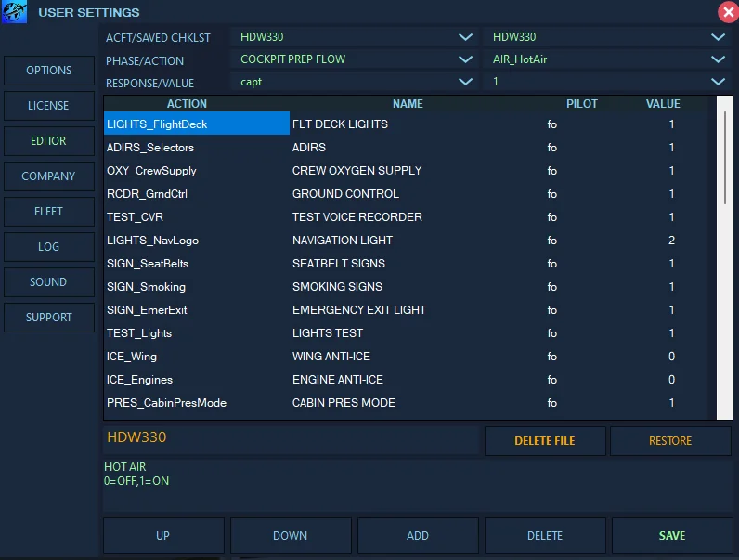Click the ACTION column header

(x=187, y=104)
